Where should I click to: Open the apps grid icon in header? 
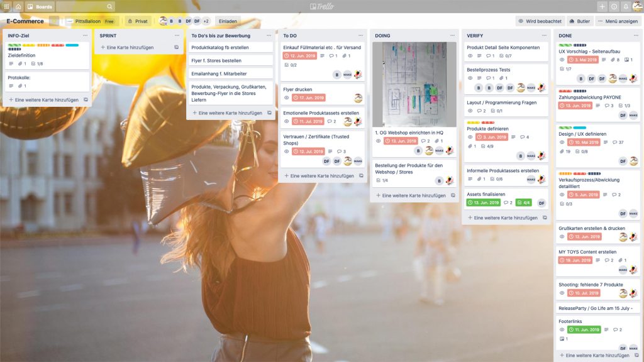click(7, 6)
